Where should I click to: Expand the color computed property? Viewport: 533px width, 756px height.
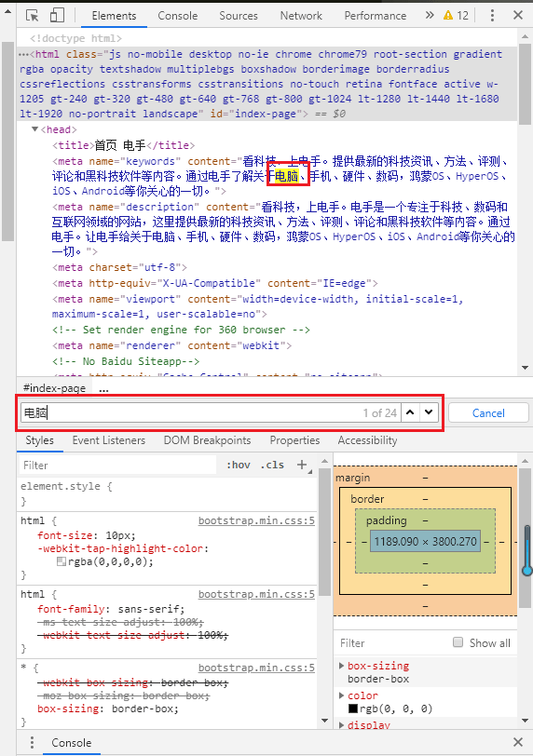(341, 695)
